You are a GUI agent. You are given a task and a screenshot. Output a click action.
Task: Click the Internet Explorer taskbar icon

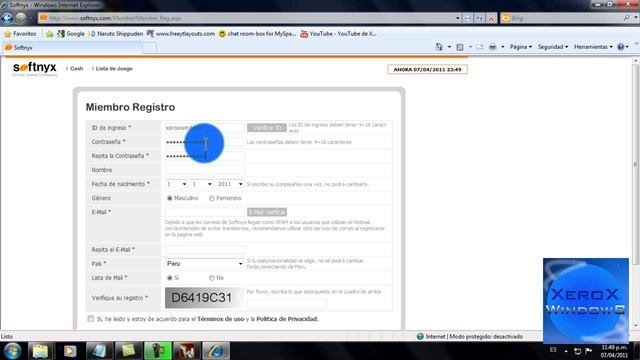(216, 351)
